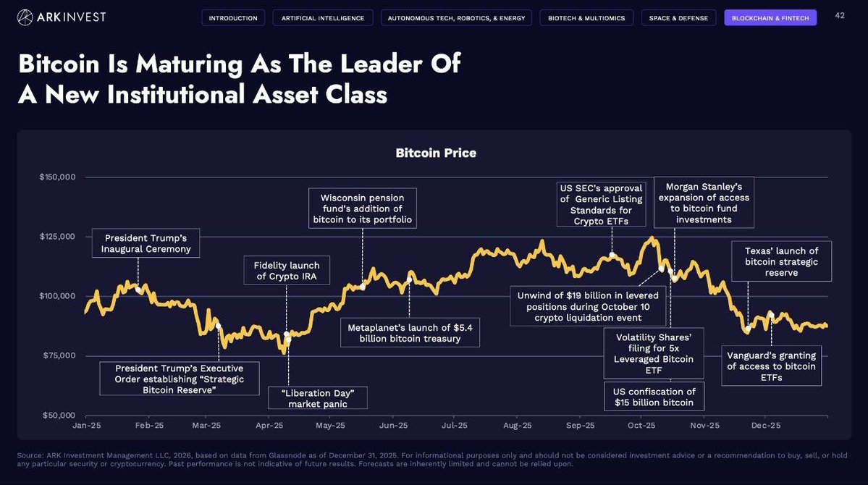Select the Liberation Day market panic label

pos(319,398)
